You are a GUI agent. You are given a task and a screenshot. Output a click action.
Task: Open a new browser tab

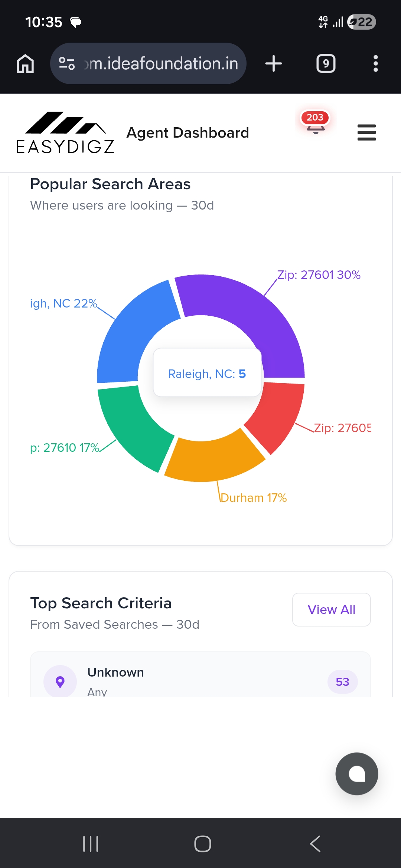click(x=274, y=63)
